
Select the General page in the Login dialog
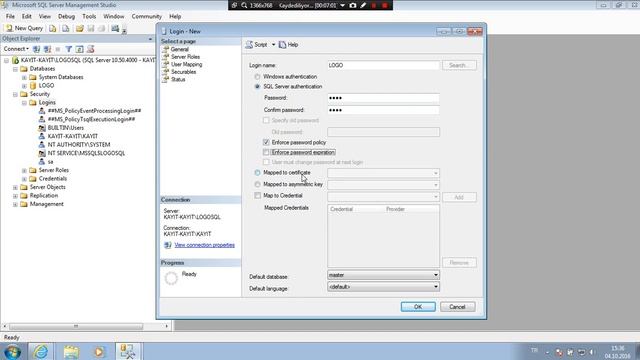click(x=180, y=49)
